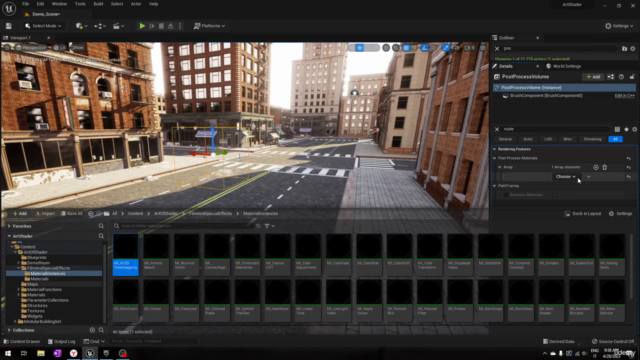This screenshot has width=640, height=360.
Task: Select the MI_ColorFade material thumbnail
Action: (338, 254)
